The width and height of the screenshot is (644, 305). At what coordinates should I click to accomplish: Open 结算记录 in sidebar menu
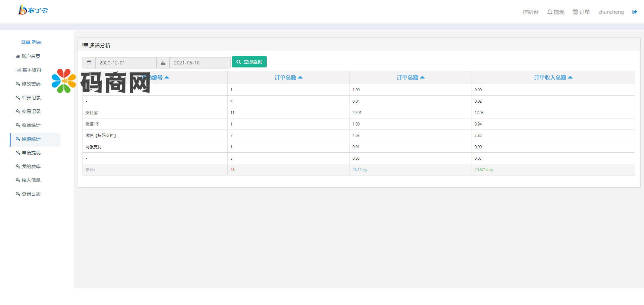[x=28, y=98]
